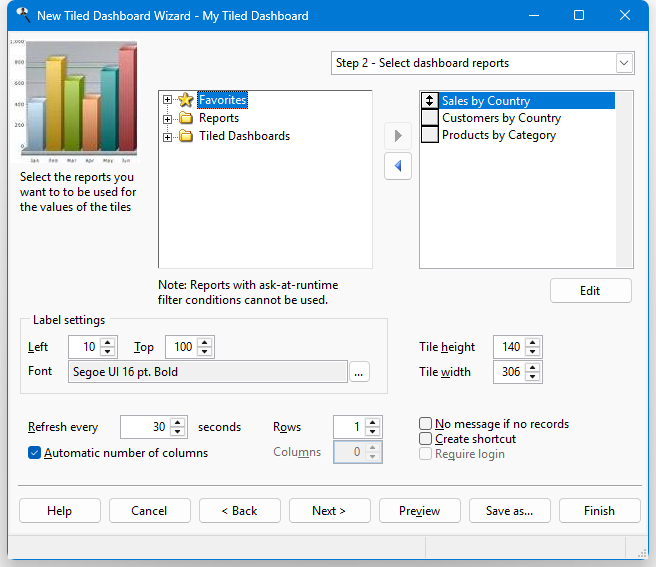
Task: Open font picker with ellipsis button
Action: click(x=360, y=372)
